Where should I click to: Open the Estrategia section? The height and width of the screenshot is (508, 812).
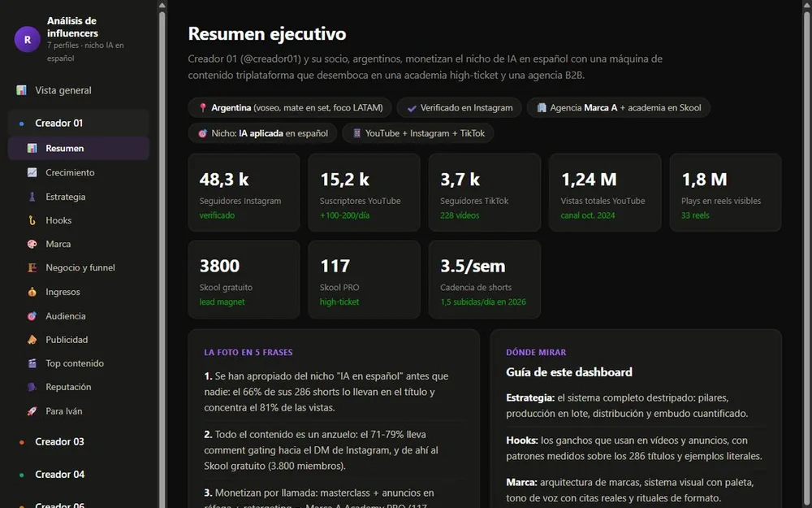(79, 197)
